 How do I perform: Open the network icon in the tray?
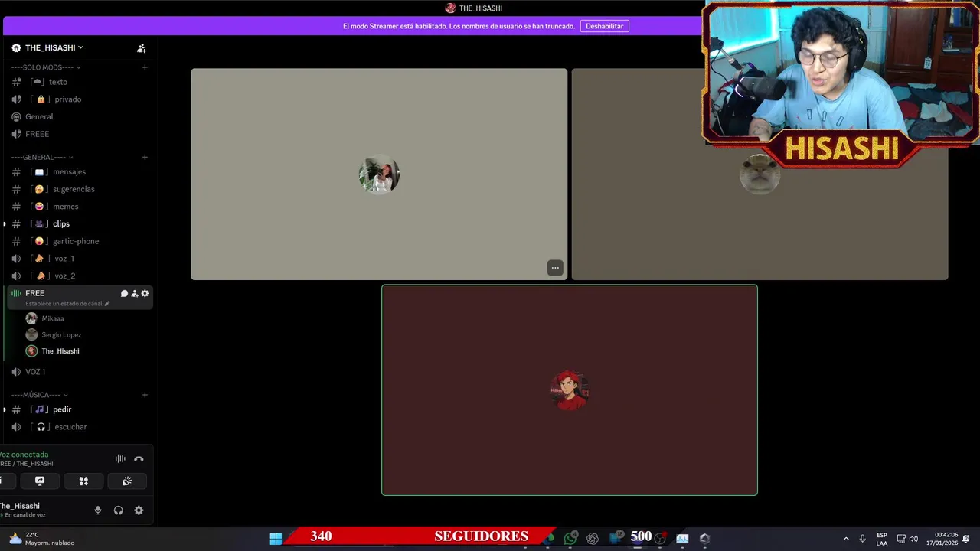point(901,539)
